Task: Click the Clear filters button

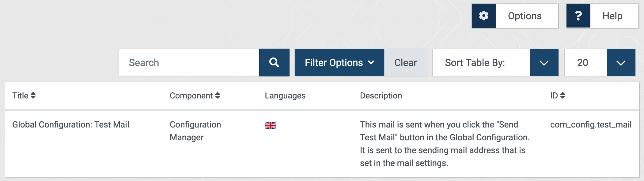Action: 405,63
